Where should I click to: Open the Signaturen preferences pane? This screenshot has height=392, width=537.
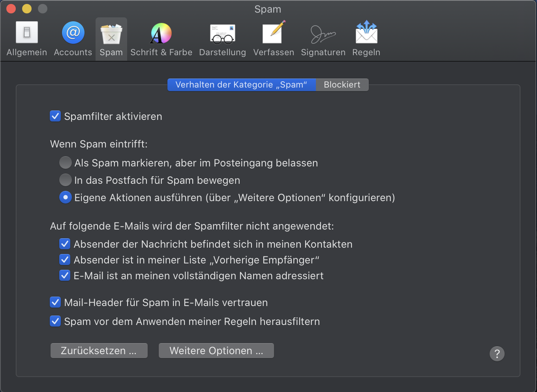pyautogui.click(x=323, y=39)
